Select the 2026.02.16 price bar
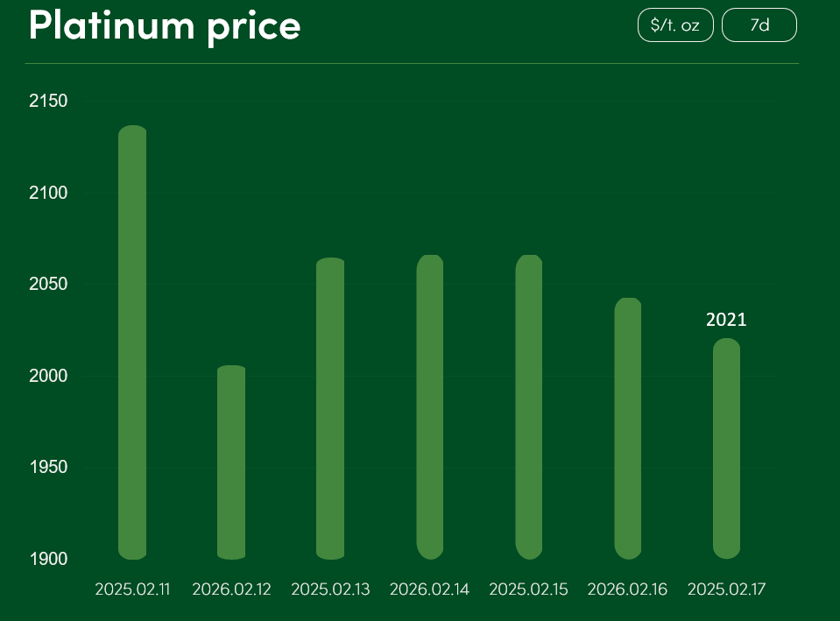The image size is (840, 621). (x=628, y=428)
